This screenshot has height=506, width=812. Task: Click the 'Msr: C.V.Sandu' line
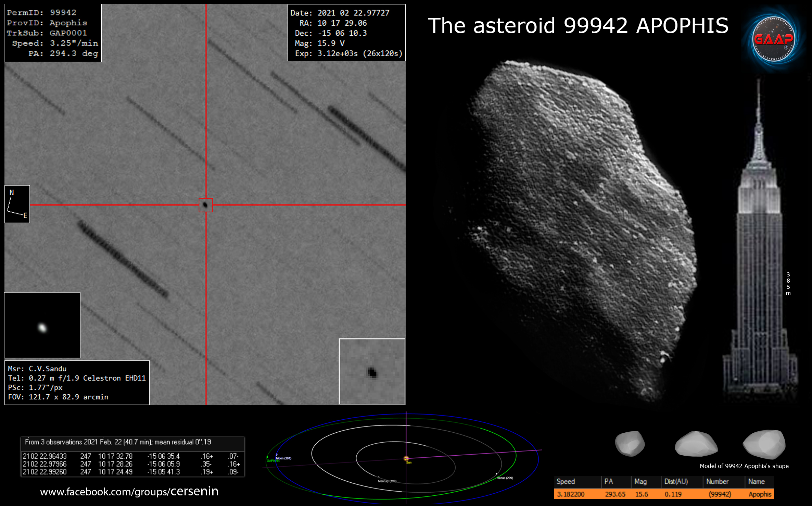pos(37,369)
